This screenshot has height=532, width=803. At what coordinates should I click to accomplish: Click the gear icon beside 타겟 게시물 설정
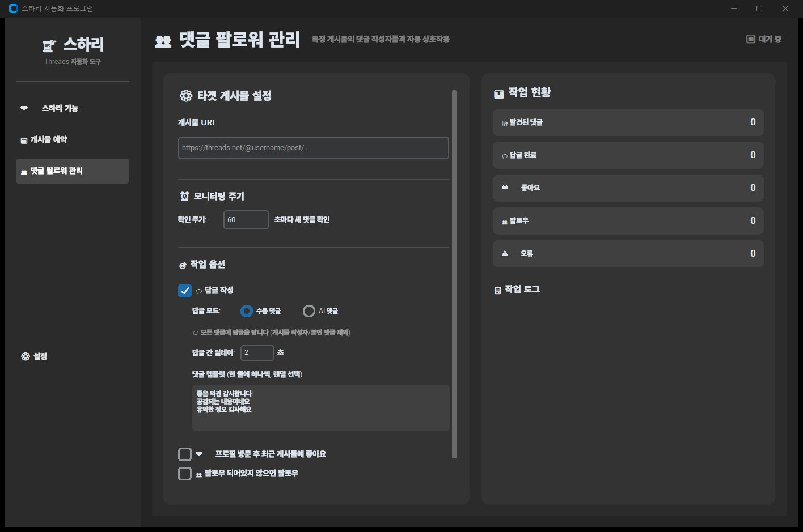coord(186,96)
